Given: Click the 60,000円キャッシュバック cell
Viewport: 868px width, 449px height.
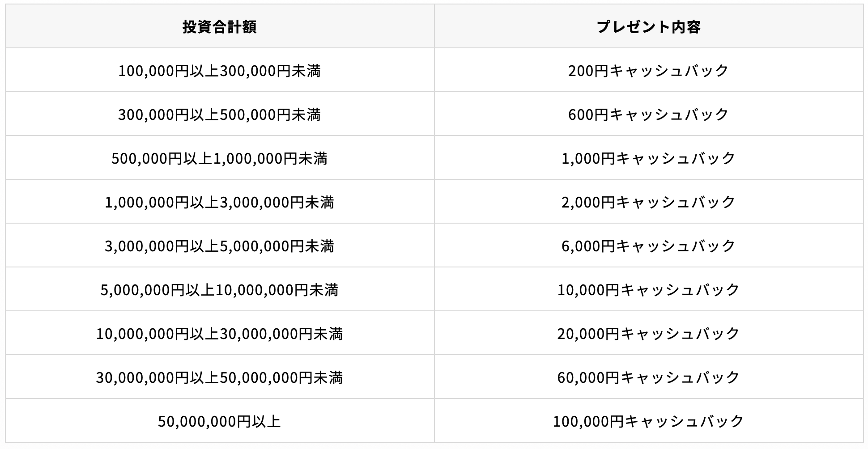Looking at the screenshot, I should [649, 377].
